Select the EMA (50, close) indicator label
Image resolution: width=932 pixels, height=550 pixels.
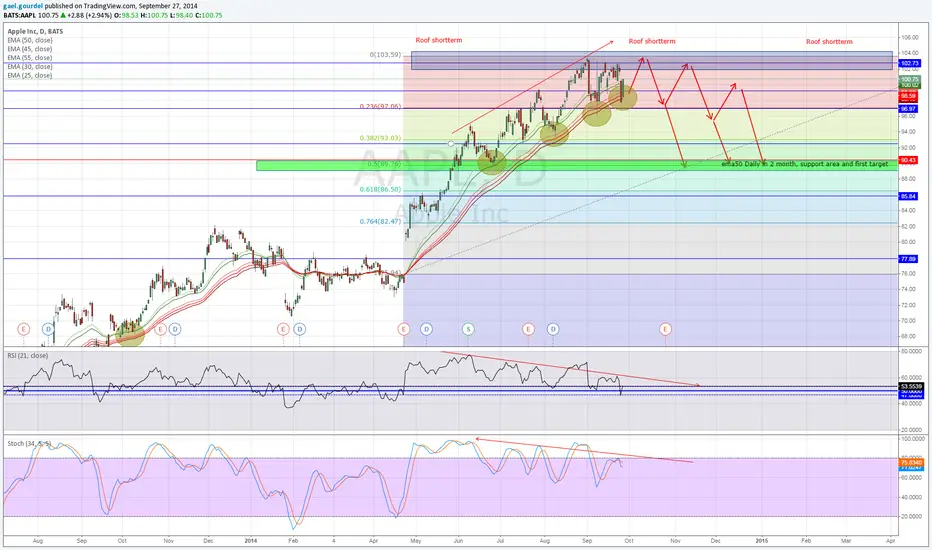(30, 40)
